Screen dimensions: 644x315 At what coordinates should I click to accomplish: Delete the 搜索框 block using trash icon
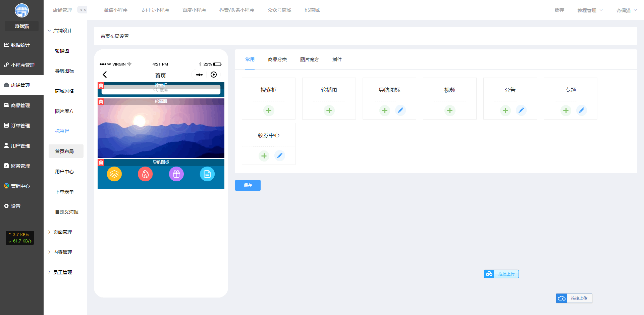tap(101, 86)
